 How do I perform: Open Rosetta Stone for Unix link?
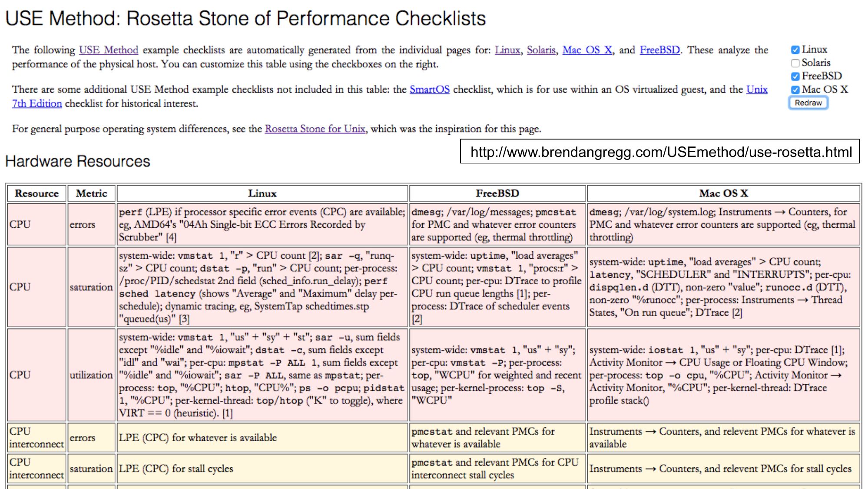coord(315,129)
